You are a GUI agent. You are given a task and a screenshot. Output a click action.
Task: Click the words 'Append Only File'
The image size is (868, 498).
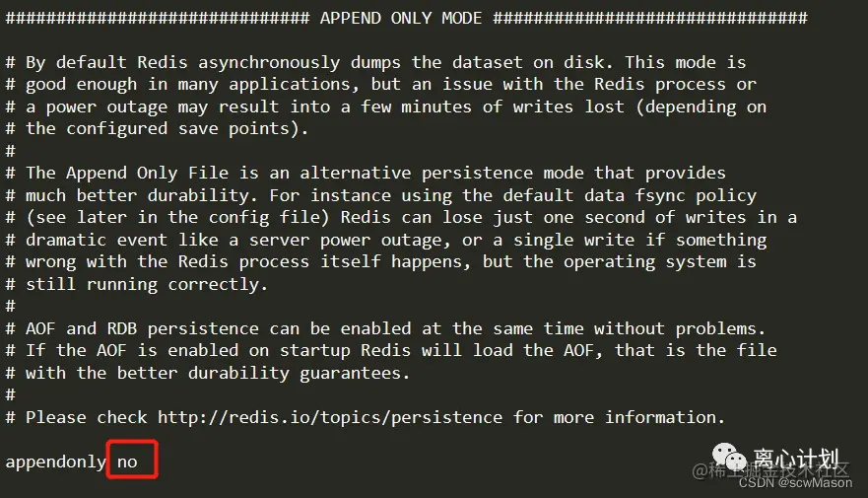point(147,173)
